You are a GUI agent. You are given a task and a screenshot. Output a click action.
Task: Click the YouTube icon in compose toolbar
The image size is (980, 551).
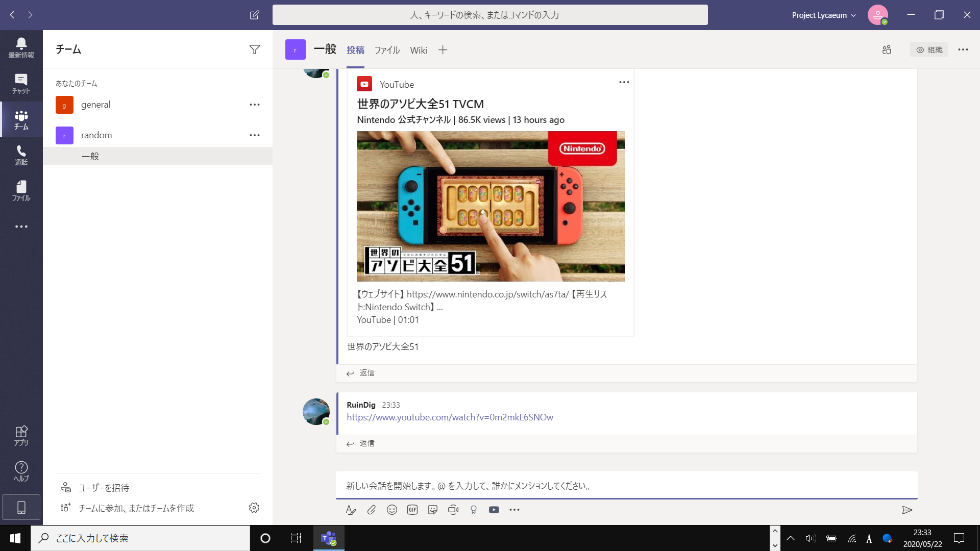494,510
